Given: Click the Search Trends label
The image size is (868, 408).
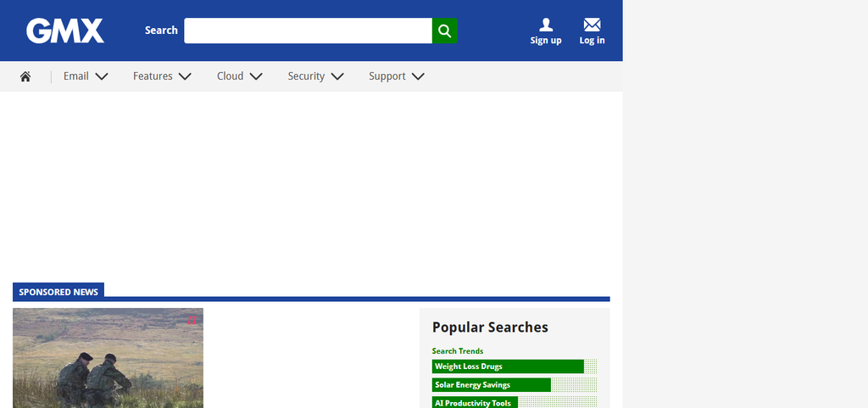Looking at the screenshot, I should point(458,351).
